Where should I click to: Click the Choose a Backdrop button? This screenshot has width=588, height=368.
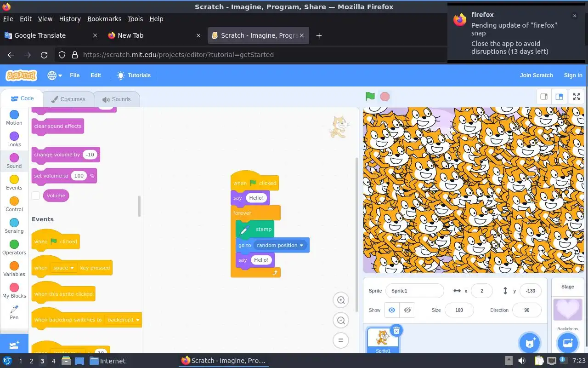567,343
